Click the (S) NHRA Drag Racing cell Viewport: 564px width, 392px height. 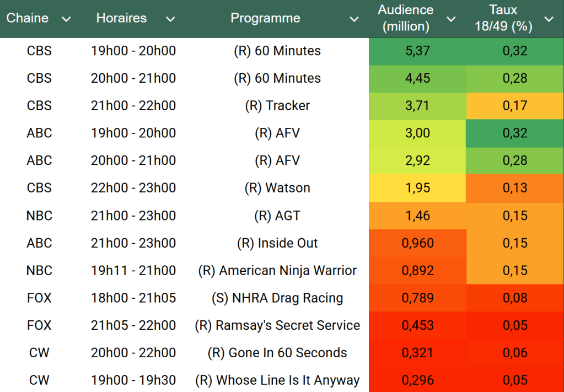pos(277,298)
